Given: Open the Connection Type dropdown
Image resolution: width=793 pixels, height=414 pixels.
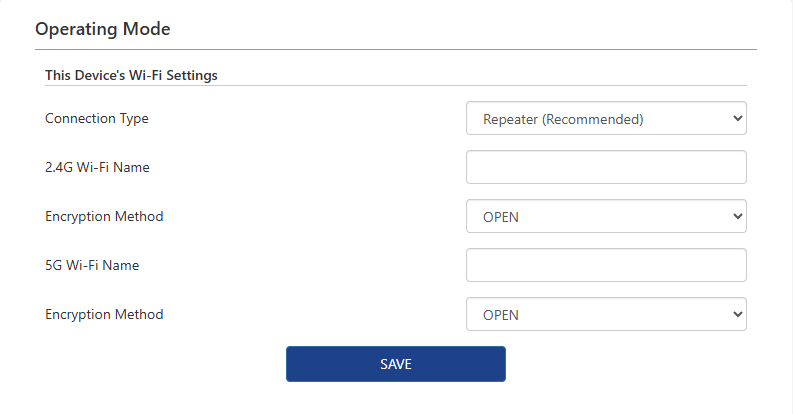Looking at the screenshot, I should point(606,118).
